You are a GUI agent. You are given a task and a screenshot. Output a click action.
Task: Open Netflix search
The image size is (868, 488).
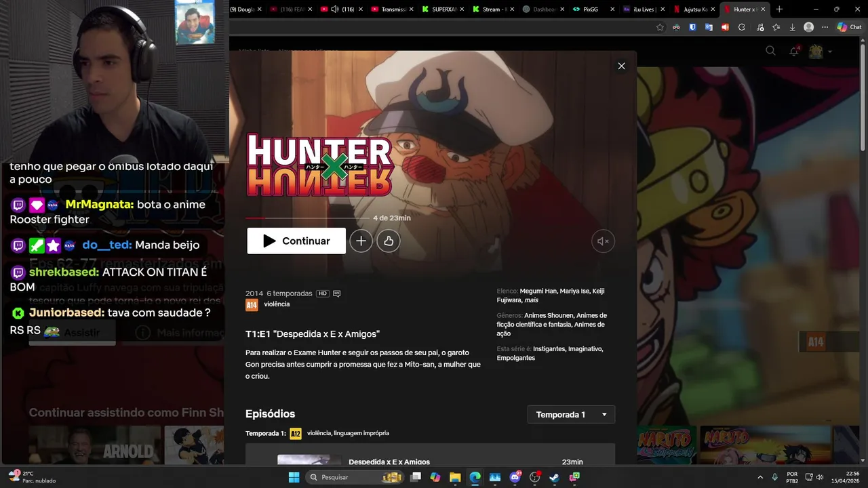pos(770,51)
